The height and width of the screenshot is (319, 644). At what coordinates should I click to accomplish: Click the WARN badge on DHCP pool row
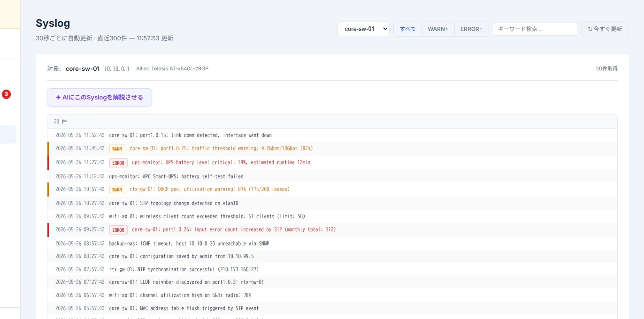(x=117, y=190)
